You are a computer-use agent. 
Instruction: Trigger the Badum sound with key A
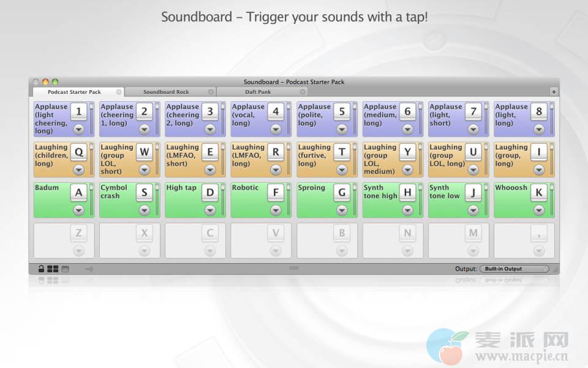pyautogui.click(x=78, y=193)
